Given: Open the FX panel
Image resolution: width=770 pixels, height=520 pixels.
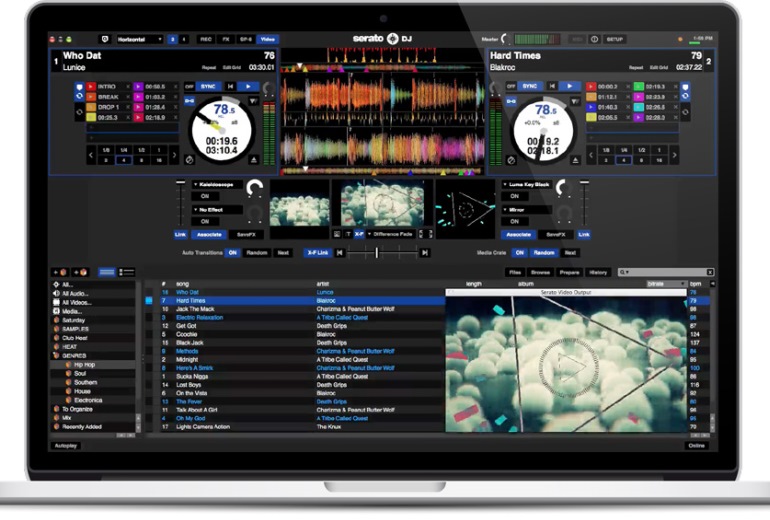Looking at the screenshot, I should 226,39.
